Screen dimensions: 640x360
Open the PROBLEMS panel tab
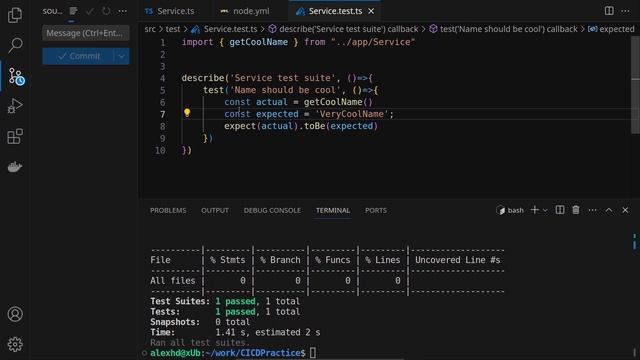point(168,210)
